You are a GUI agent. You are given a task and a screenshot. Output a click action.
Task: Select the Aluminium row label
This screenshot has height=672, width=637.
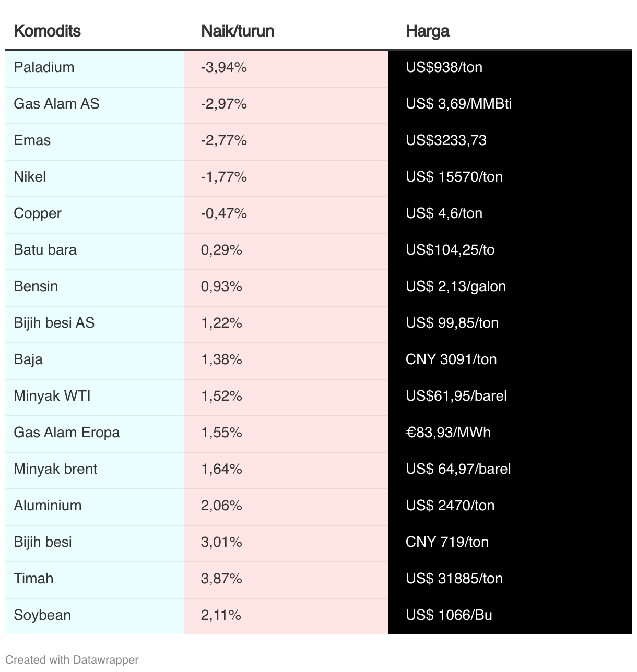tap(48, 506)
